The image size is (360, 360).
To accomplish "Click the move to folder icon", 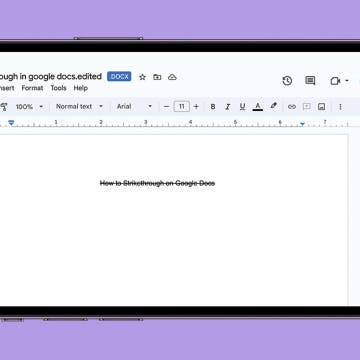I will 157,77.
